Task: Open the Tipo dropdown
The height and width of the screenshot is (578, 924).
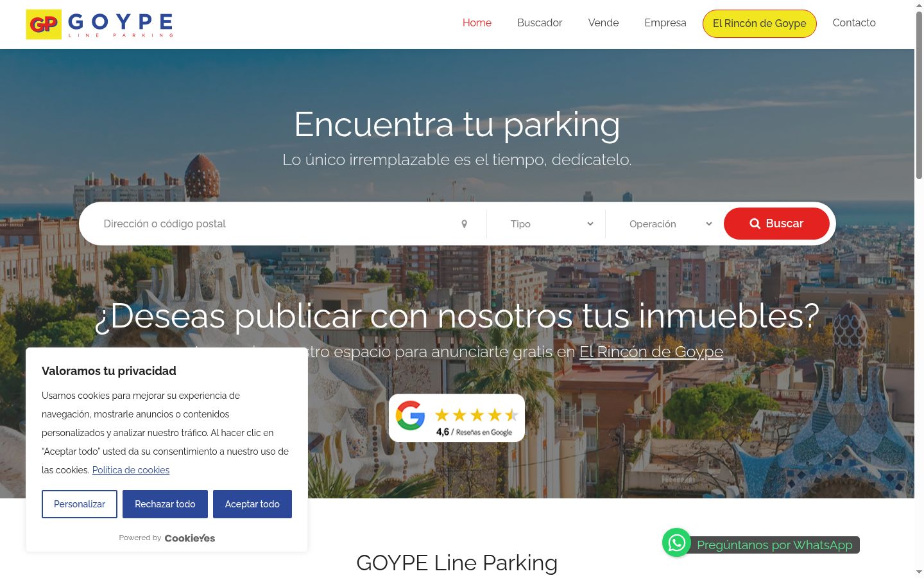Action: (x=551, y=224)
